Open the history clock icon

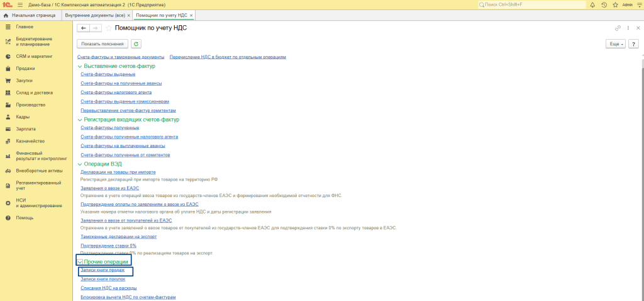tap(603, 4)
